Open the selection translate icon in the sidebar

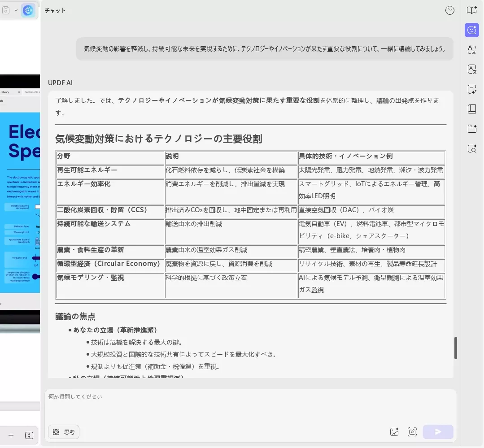click(x=471, y=50)
